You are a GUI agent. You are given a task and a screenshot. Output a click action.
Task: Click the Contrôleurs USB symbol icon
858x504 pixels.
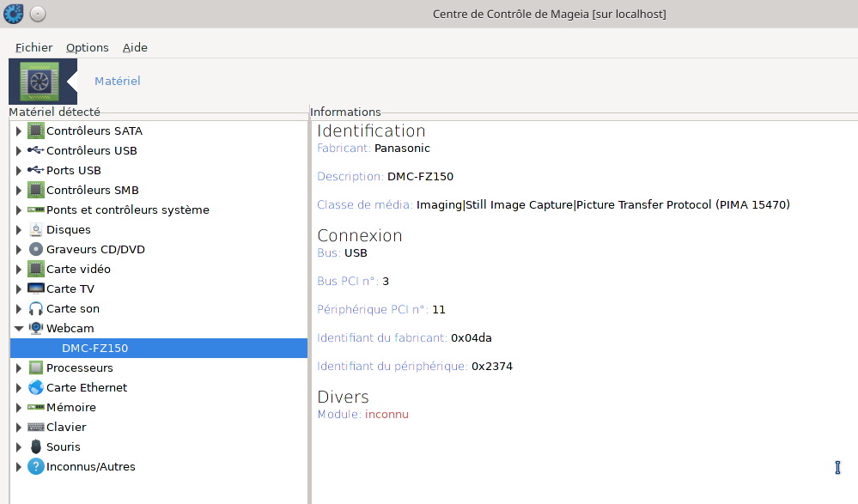[x=35, y=150]
